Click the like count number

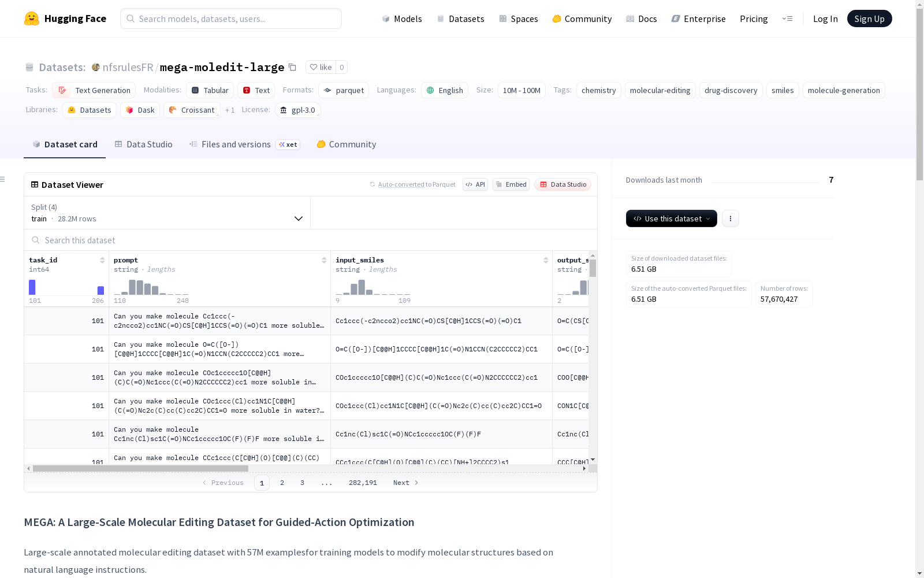coord(342,67)
